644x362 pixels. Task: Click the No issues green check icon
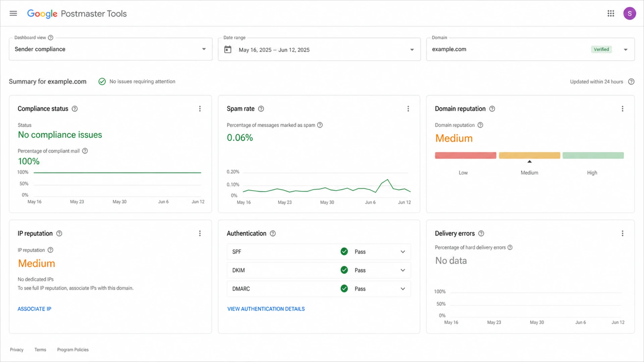(102, 81)
